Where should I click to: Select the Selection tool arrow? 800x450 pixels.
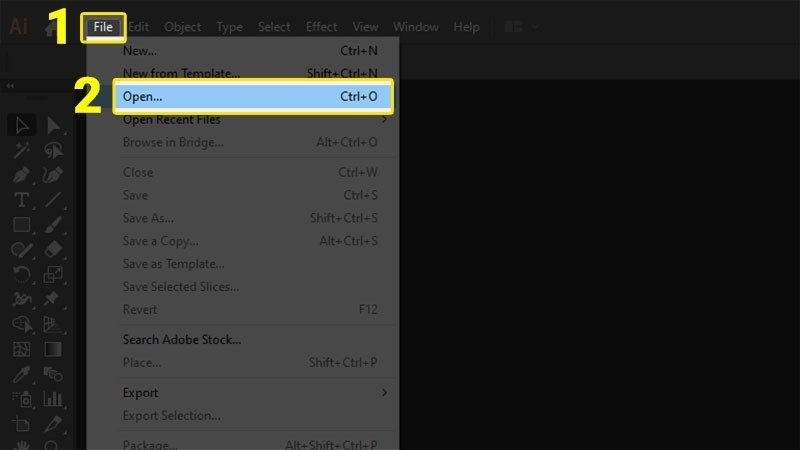pos(22,126)
